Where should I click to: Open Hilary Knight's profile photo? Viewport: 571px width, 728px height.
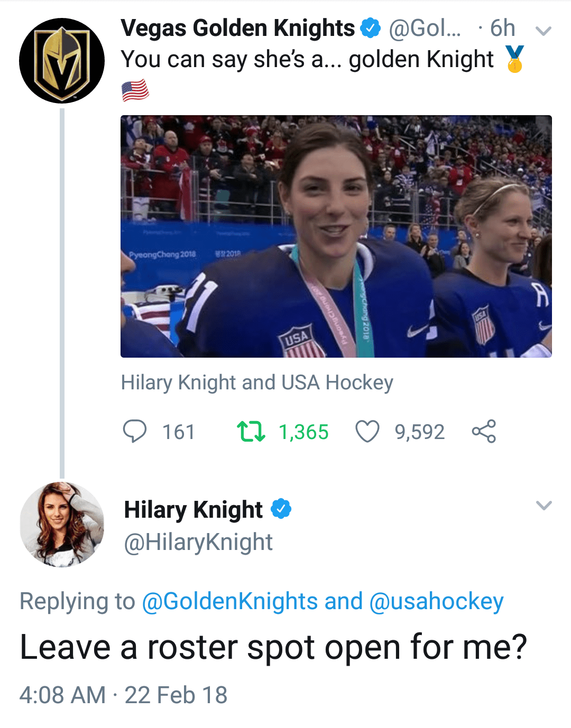(x=62, y=524)
